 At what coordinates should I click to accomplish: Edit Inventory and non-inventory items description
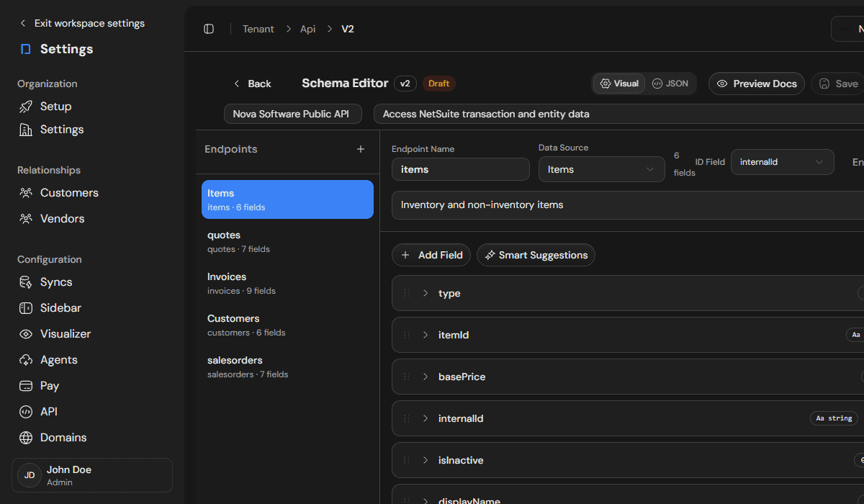click(x=628, y=205)
